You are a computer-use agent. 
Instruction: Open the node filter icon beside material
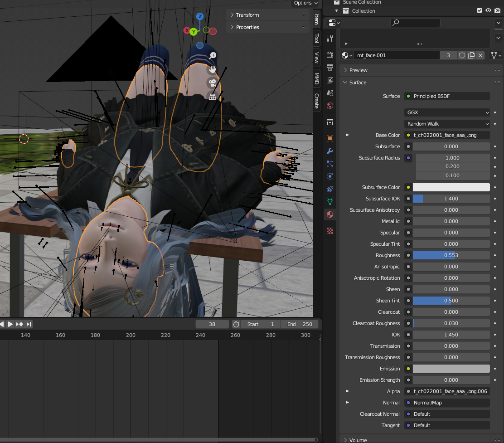(495, 55)
